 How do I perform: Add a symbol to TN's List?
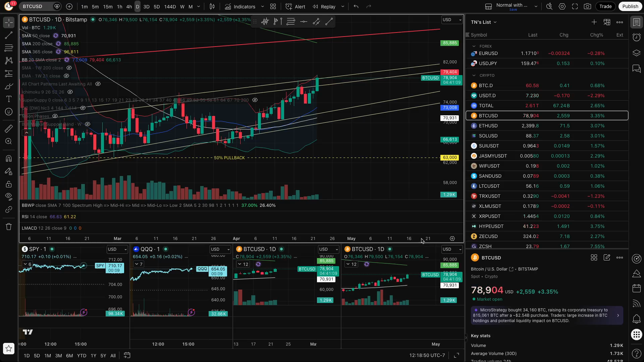coord(594,22)
